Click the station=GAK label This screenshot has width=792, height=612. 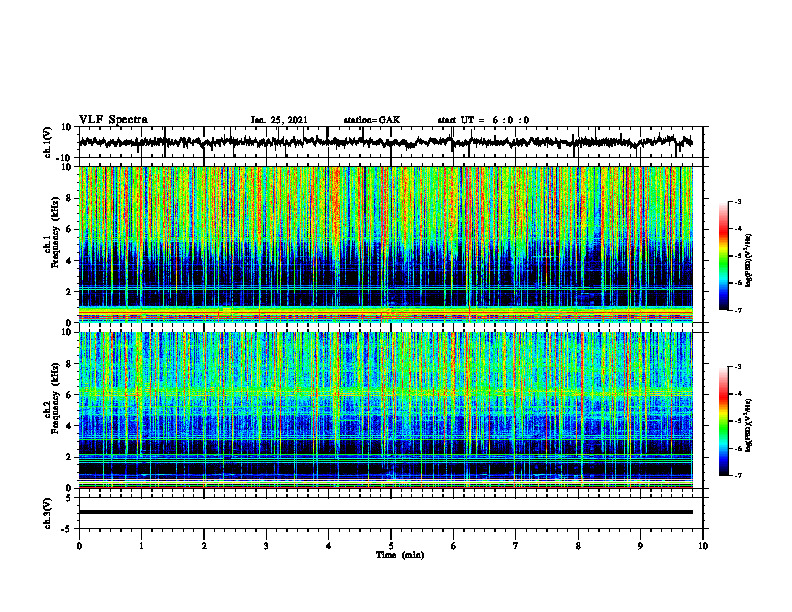pyautogui.click(x=372, y=120)
